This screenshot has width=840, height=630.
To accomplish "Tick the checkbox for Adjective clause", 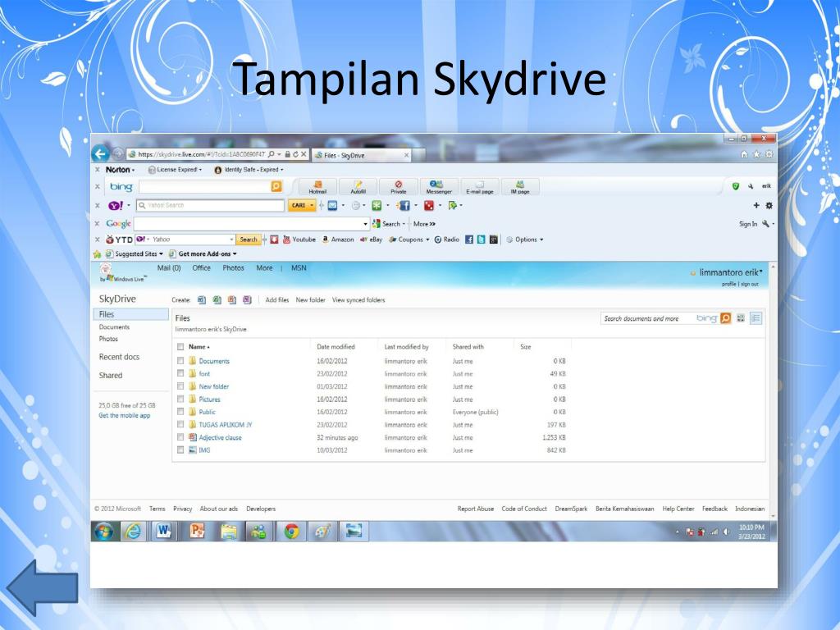I will pos(180,437).
